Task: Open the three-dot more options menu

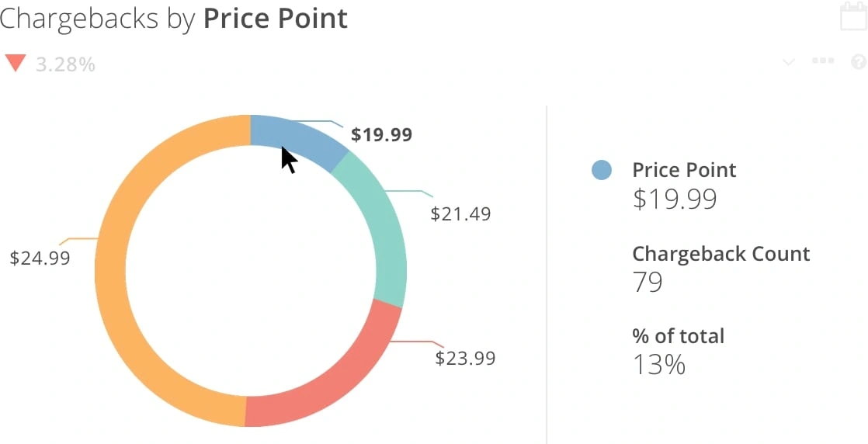Action: pos(822,61)
